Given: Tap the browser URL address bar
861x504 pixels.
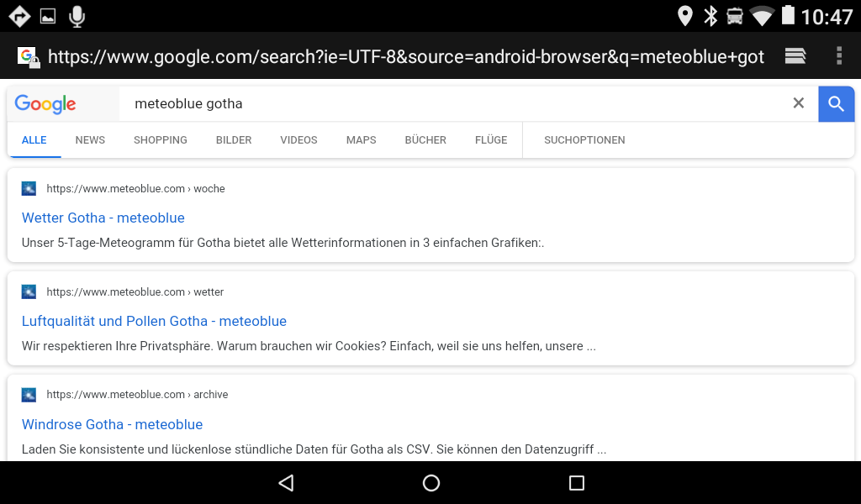Looking at the screenshot, I should (405, 57).
